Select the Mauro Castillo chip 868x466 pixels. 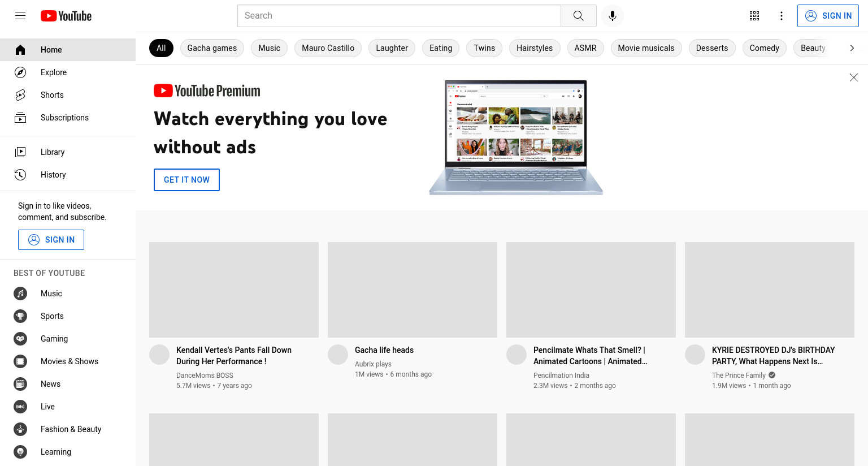coord(328,48)
